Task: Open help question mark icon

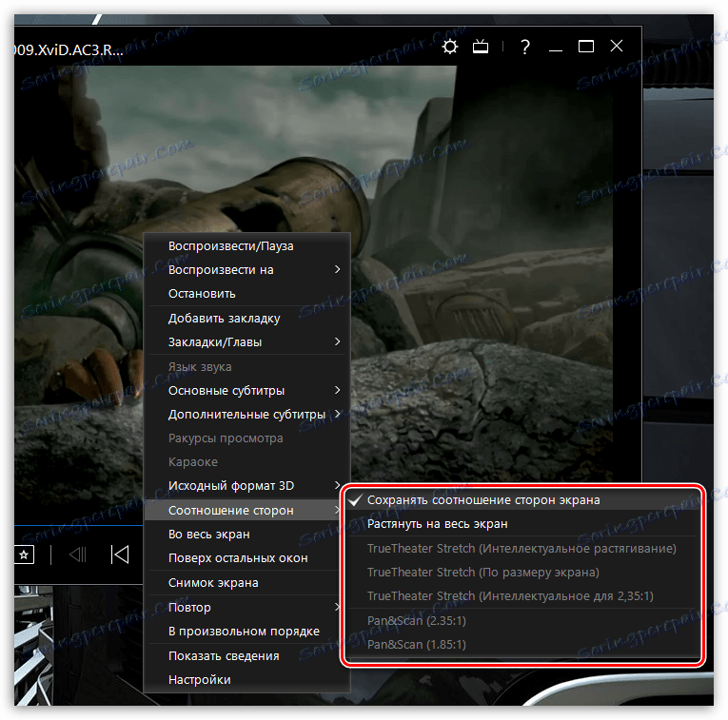Action: click(x=524, y=47)
